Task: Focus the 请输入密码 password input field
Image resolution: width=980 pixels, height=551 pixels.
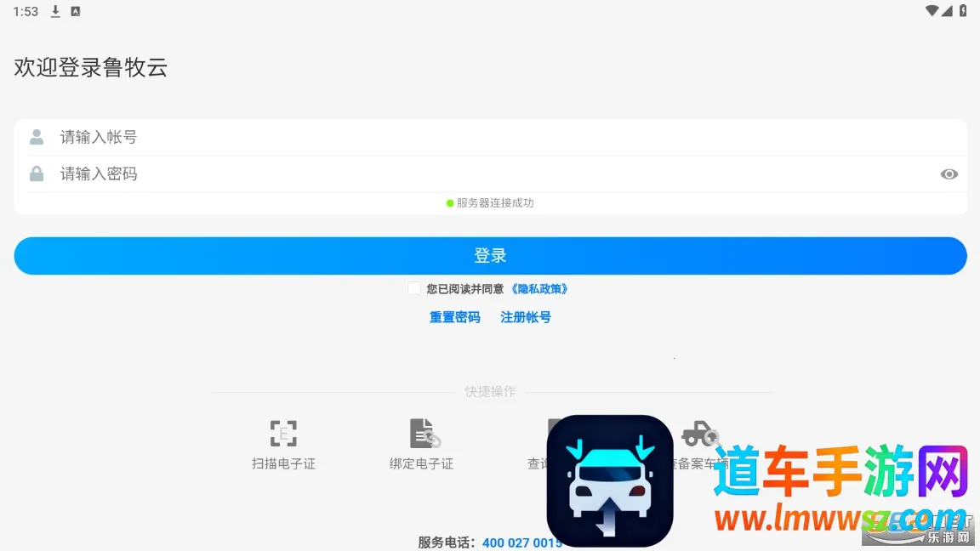Action: 493,173
